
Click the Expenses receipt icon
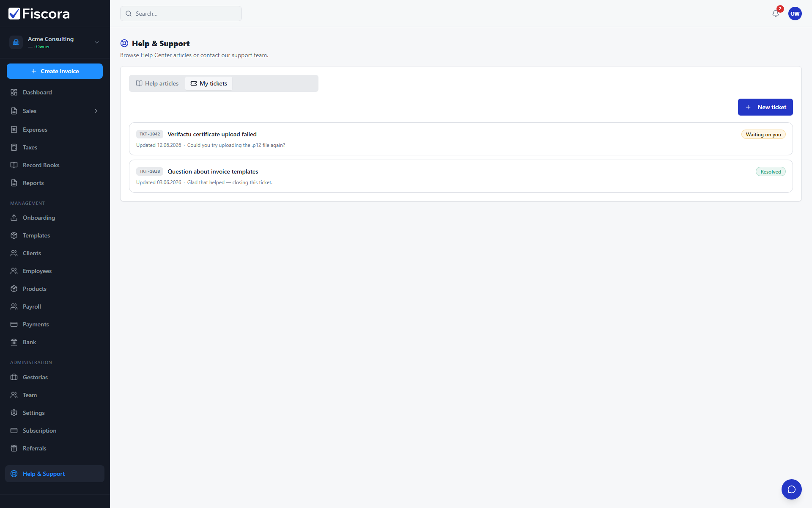click(x=14, y=130)
